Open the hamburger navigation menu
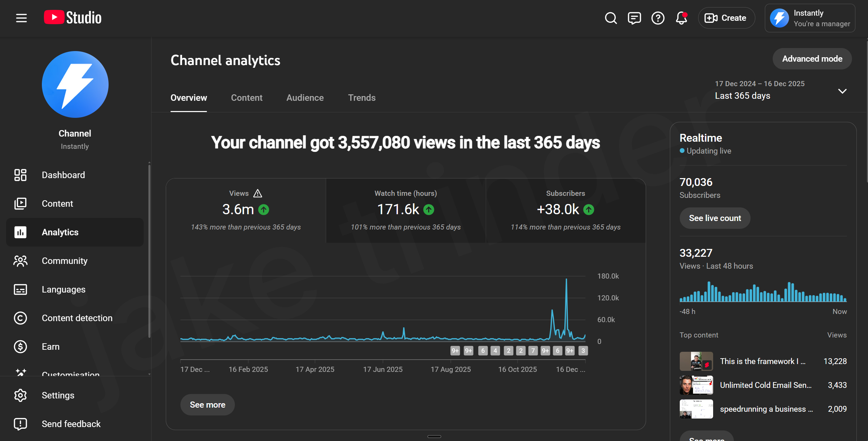The image size is (868, 441). [21, 18]
